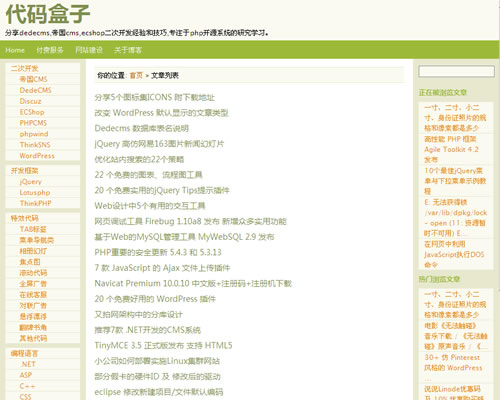
Task: Open article 20 个免费好用的 WordPress 插件
Action: (155, 299)
